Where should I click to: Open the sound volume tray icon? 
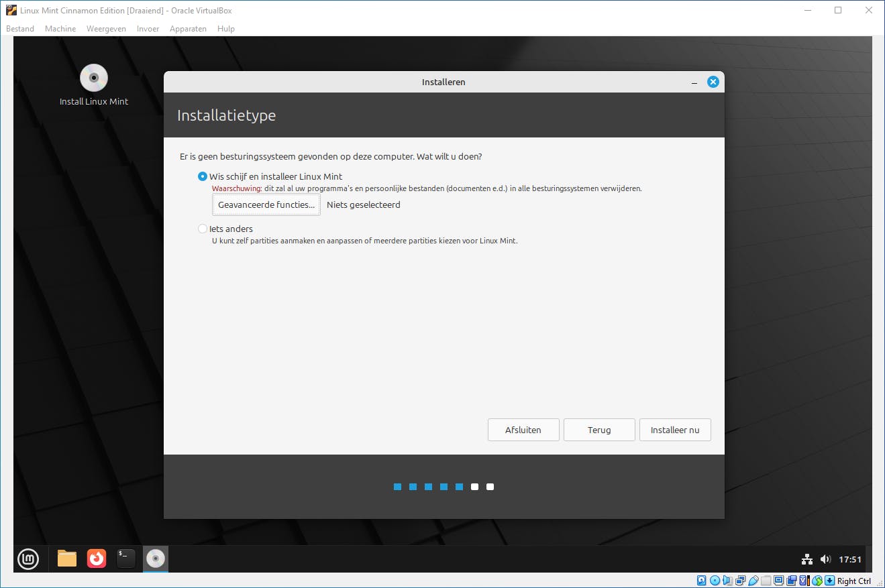tap(825, 559)
